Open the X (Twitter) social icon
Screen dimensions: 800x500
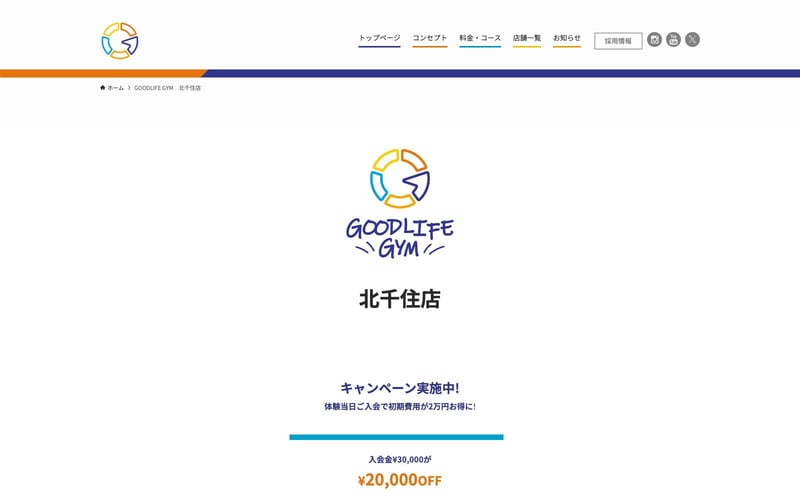692,39
